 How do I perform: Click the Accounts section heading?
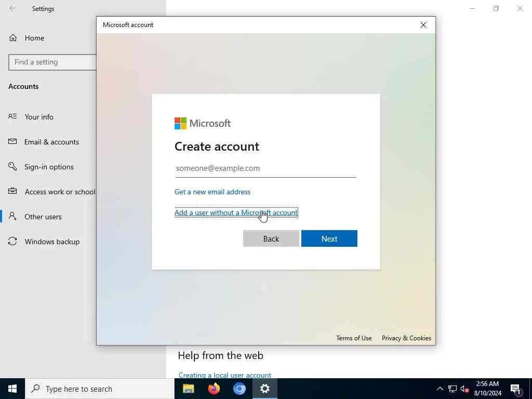23,86
